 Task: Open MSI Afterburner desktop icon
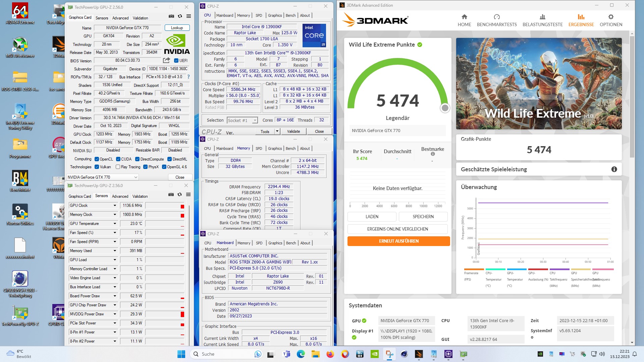click(20, 47)
